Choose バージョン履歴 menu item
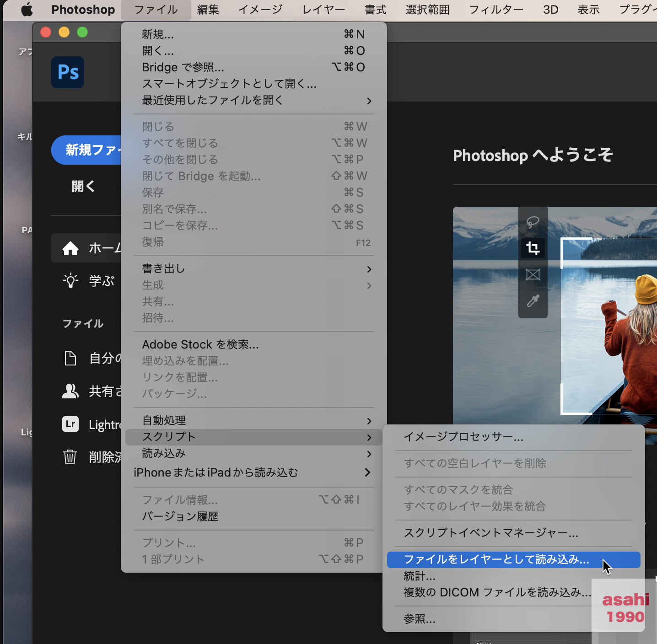This screenshot has height=644, width=657. tap(254, 516)
